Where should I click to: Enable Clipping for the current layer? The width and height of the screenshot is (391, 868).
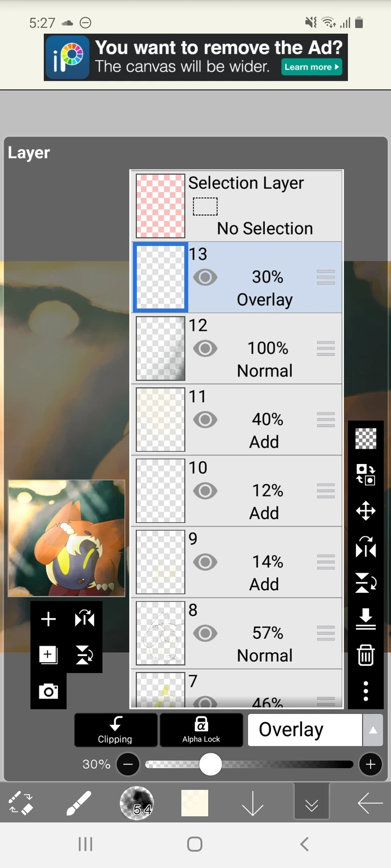(115, 729)
